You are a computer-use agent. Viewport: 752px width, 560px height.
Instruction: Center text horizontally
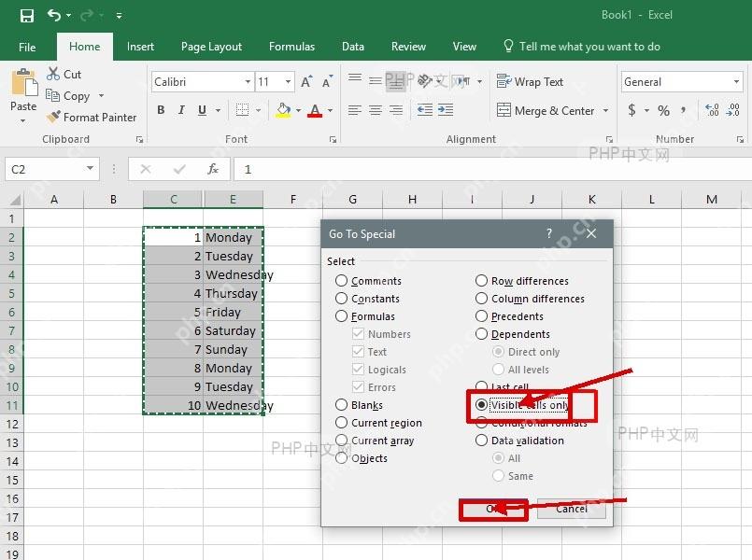[x=375, y=110]
